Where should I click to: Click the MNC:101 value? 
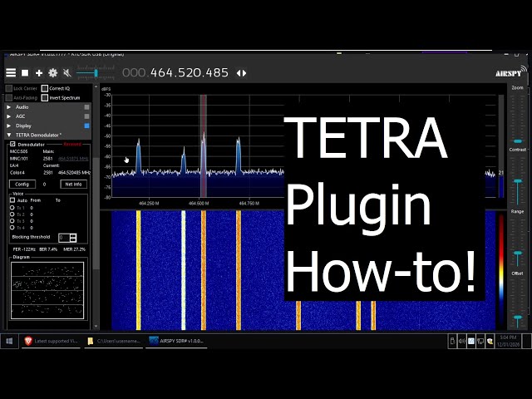coord(18,159)
